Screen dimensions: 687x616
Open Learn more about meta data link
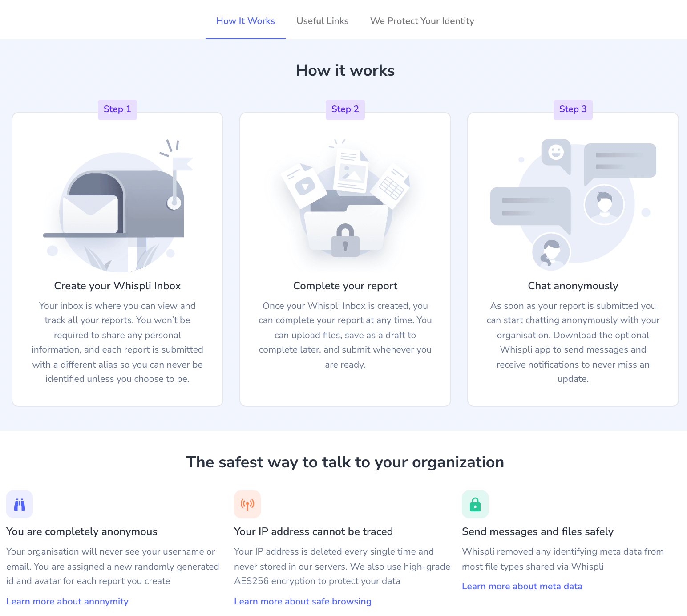(x=522, y=586)
